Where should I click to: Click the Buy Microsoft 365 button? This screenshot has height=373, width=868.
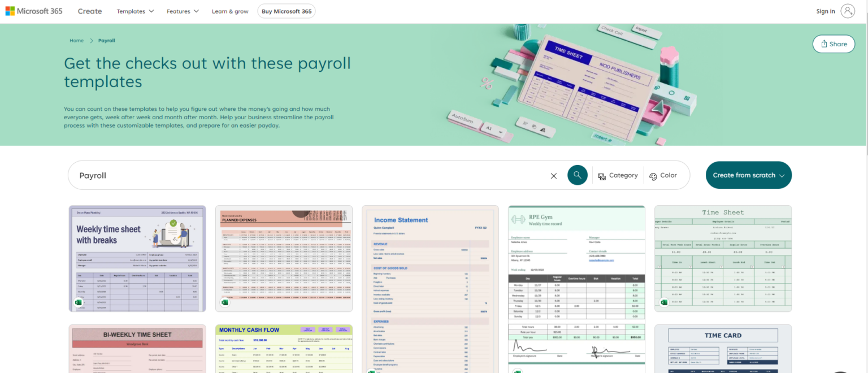point(286,11)
